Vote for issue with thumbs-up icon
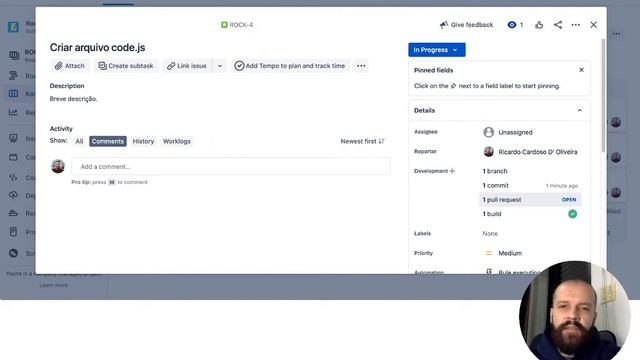 [539, 25]
